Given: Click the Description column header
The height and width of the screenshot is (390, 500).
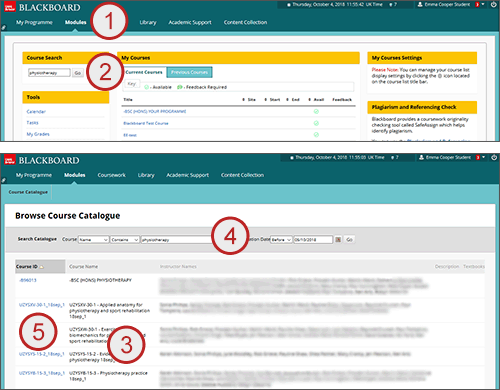Looking at the screenshot, I should coord(447,267).
